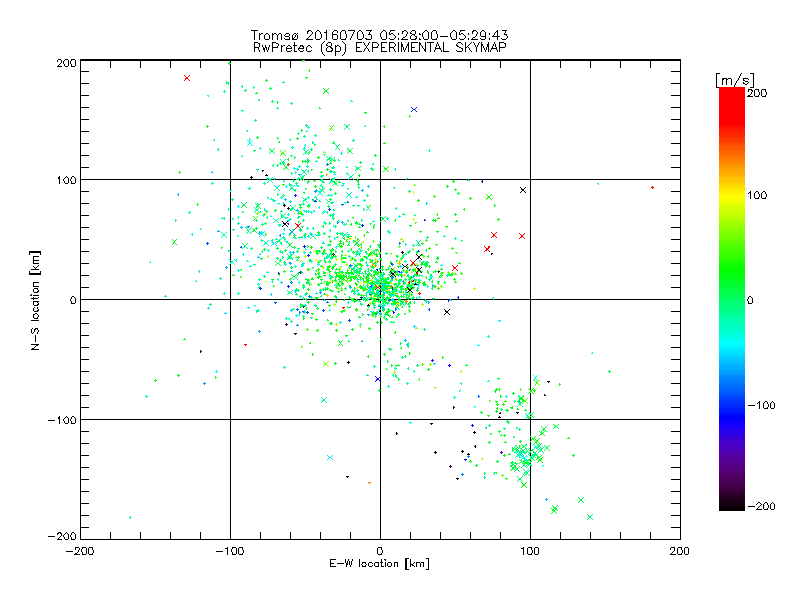Click the E-W axis tick label '-200'
This screenshot has width=800, height=600.
coord(80,551)
